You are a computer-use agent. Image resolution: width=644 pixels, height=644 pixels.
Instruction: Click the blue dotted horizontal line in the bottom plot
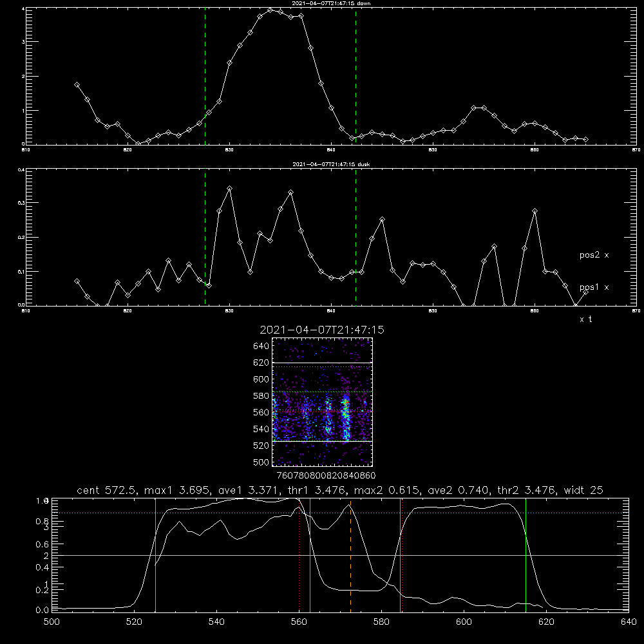pyautogui.click(x=340, y=513)
